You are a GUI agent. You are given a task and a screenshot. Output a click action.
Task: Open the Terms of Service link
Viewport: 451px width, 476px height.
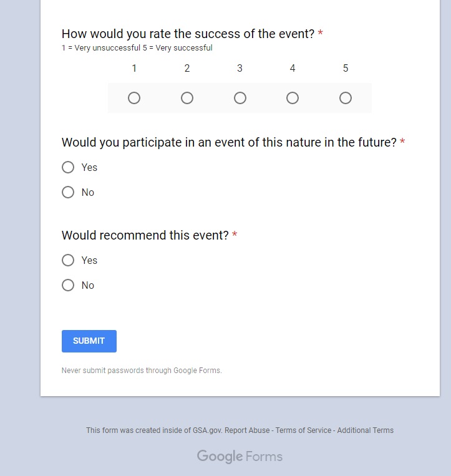304,430
